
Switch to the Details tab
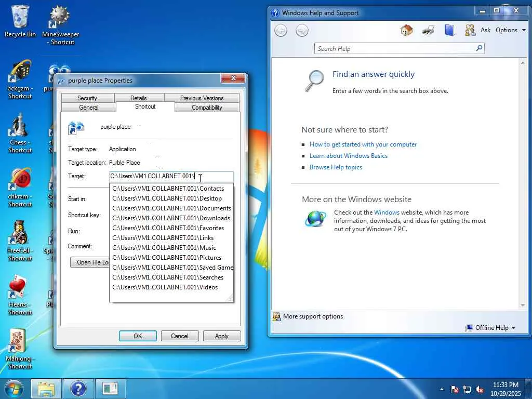tap(138, 98)
